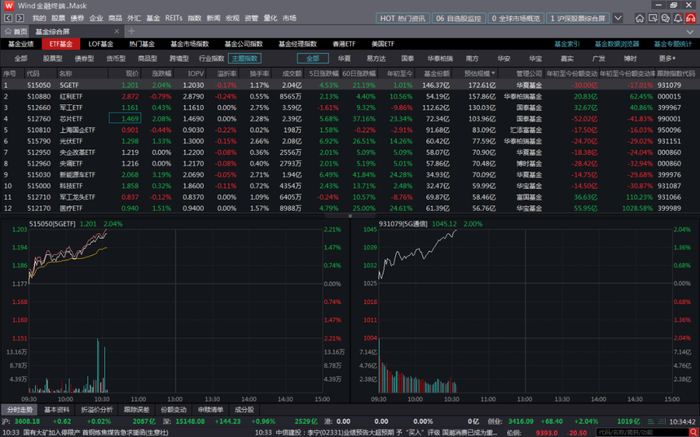Filter by 华夏 fund company
This screenshot has height=437, width=700.
[x=344, y=58]
